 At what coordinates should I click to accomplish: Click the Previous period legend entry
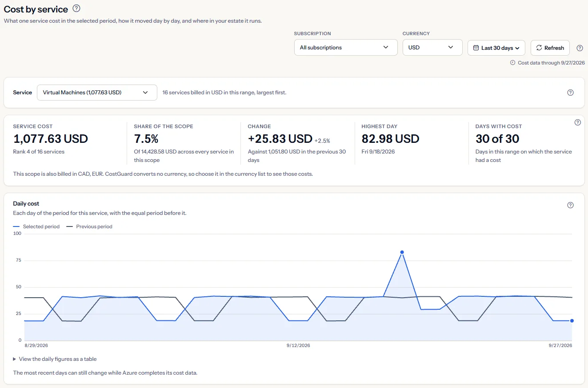89,226
